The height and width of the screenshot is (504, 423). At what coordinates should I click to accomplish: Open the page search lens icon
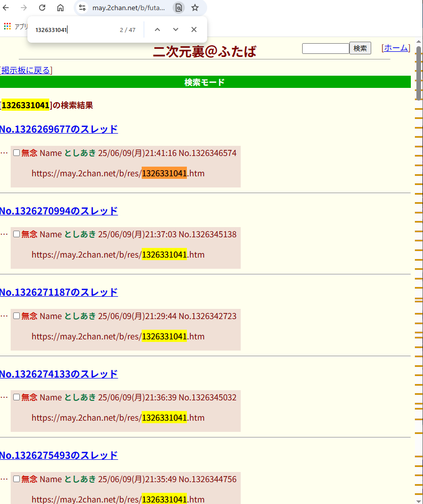point(179,8)
